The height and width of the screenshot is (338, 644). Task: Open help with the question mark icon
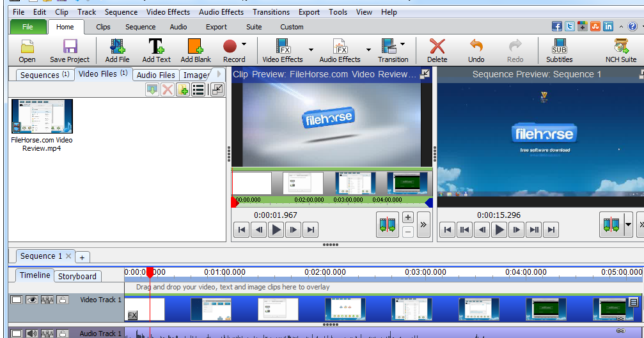(632, 27)
